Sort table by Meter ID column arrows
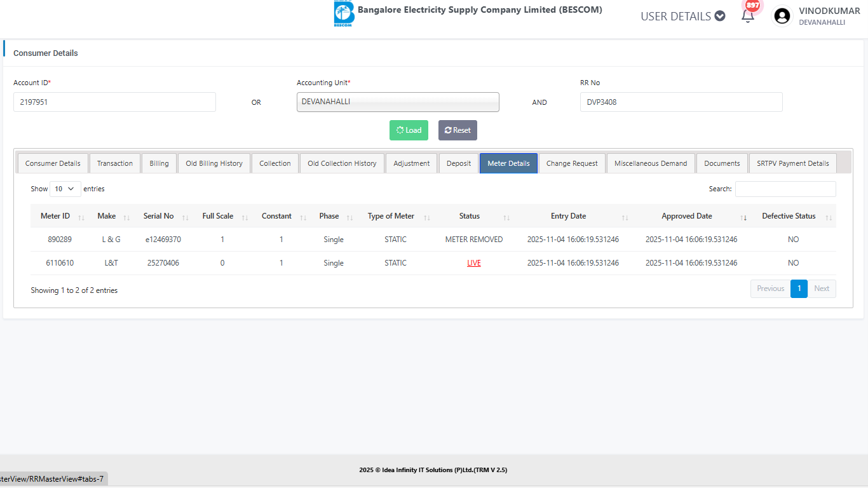Viewport: 868px width, 488px height. point(81,217)
